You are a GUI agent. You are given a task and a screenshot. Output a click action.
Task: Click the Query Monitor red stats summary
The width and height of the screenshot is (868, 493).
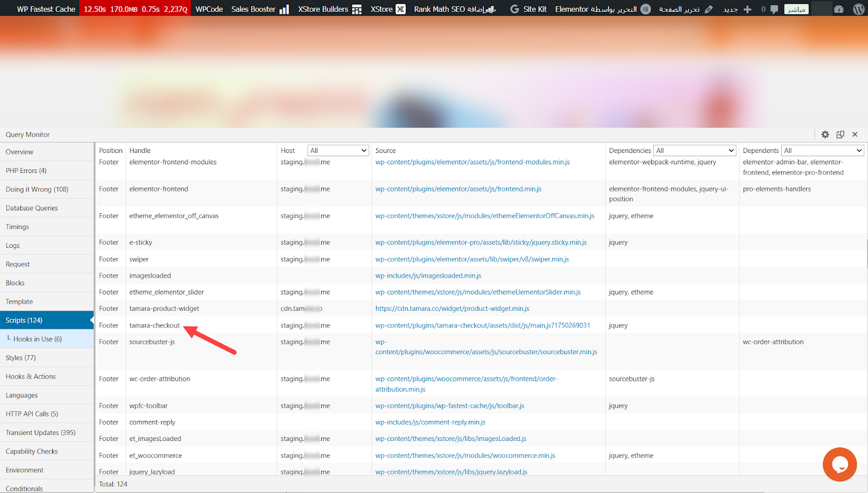coord(135,9)
